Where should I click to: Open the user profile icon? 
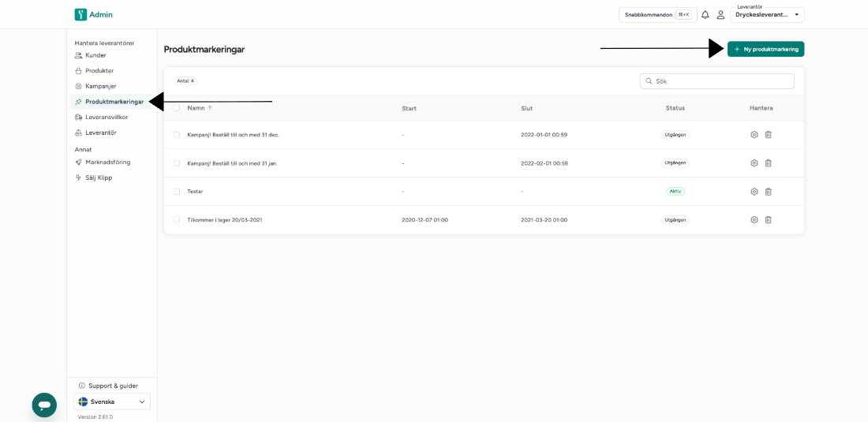coord(720,15)
